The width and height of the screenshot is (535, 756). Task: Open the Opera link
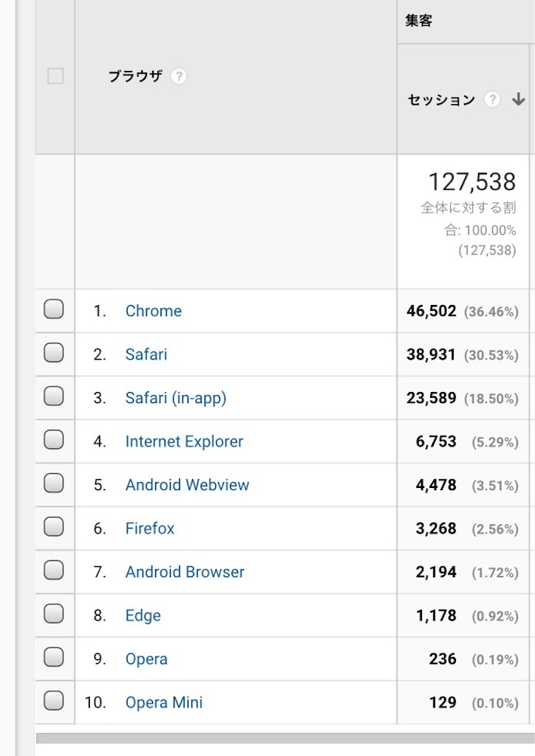tap(146, 659)
